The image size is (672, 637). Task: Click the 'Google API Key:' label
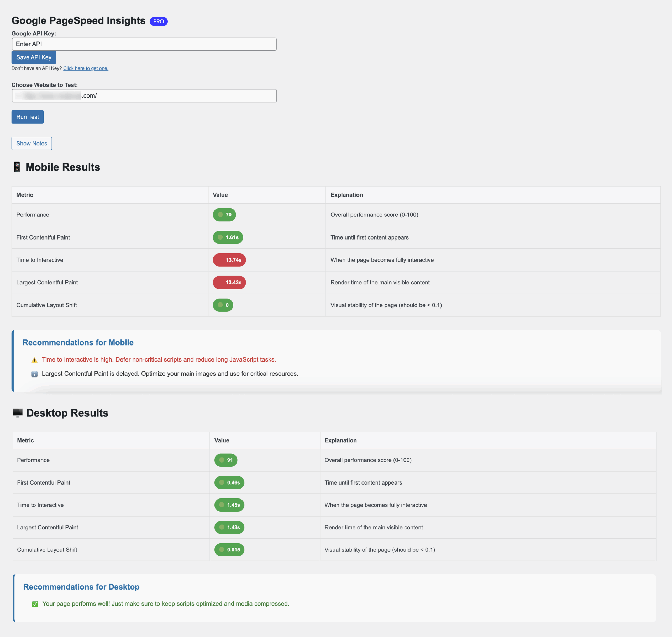(x=34, y=34)
